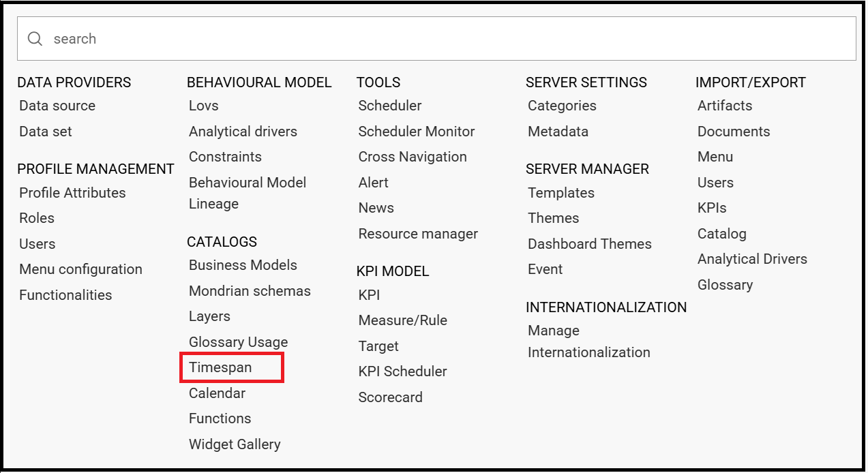Open Catalog under Import/Export
Image resolution: width=868 pixels, height=473 pixels.
pyautogui.click(x=722, y=234)
